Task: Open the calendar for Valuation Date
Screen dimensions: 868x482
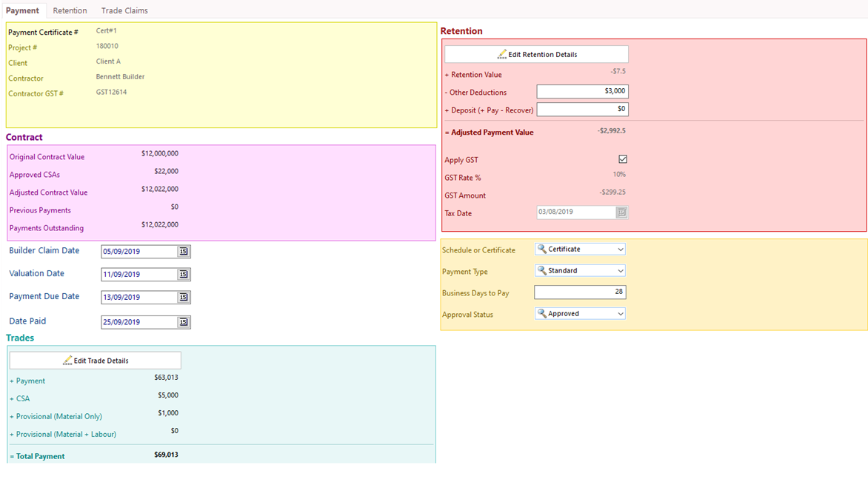Action: pos(184,274)
